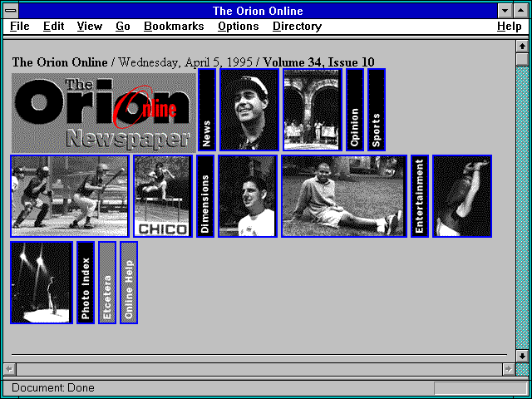Open the Help menu
The image size is (532, 399).
point(510,27)
